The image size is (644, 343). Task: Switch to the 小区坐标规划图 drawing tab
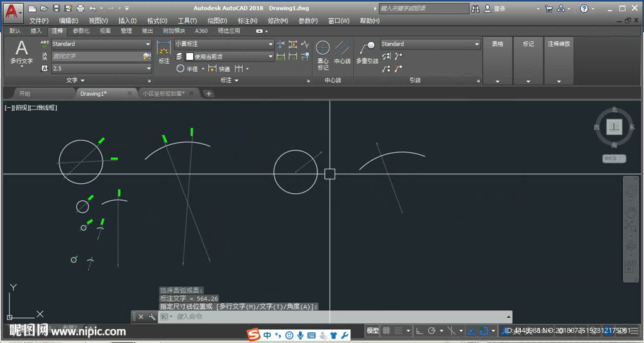[169, 94]
